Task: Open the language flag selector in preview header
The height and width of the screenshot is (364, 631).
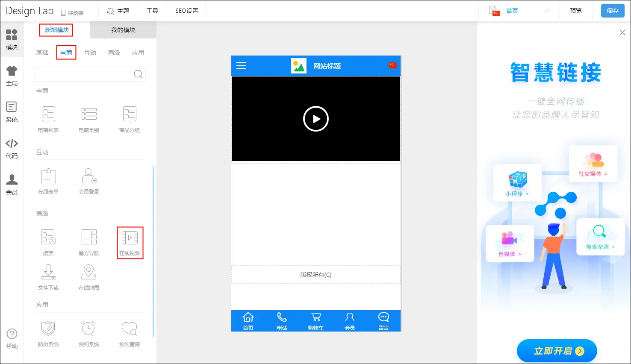Action: coord(392,65)
